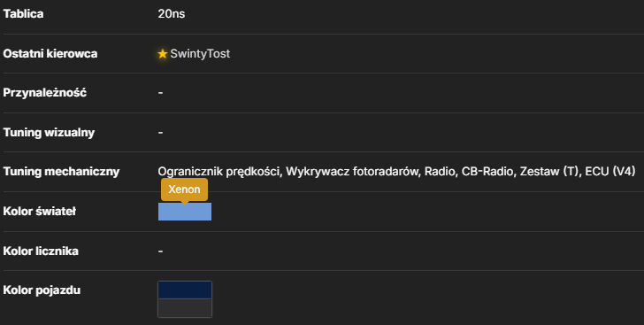The image size is (644, 325).
Task: Click the Tablica row label
Action: pyautogui.click(x=23, y=14)
